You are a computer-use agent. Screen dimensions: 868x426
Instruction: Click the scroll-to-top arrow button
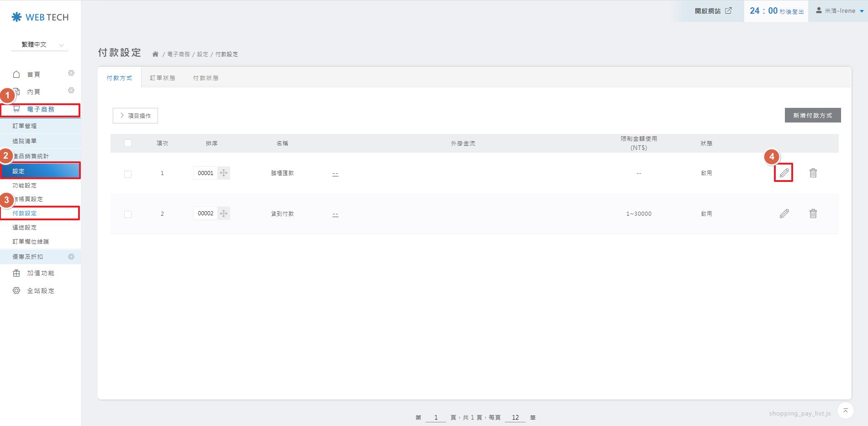845,410
